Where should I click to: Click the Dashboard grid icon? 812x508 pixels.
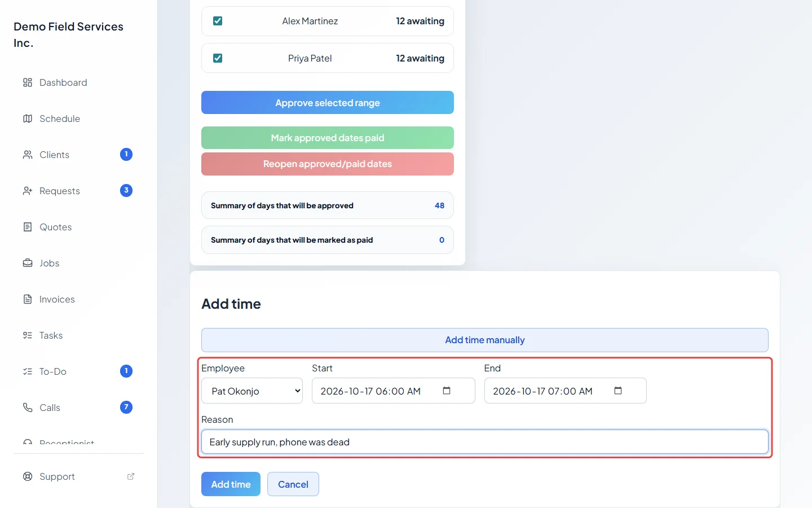[28, 82]
